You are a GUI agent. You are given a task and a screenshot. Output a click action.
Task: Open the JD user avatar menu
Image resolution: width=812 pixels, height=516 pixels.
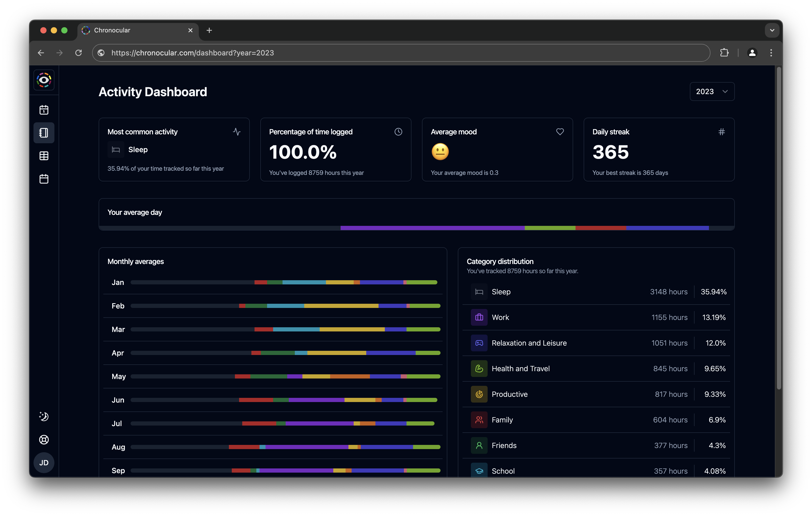44,463
